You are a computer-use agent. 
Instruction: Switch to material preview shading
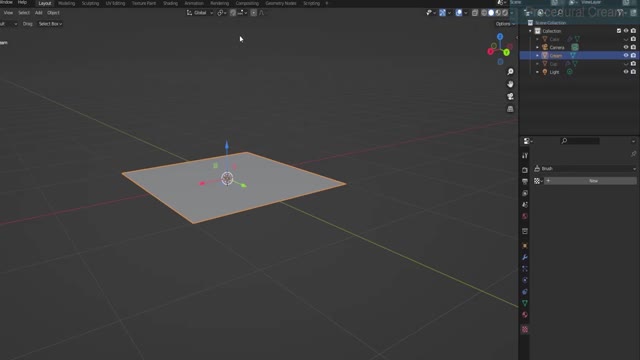pyautogui.click(x=498, y=13)
